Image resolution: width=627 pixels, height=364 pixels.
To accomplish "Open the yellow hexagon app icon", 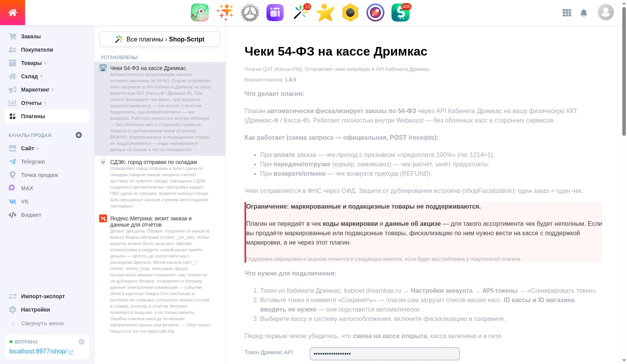I will [350, 13].
